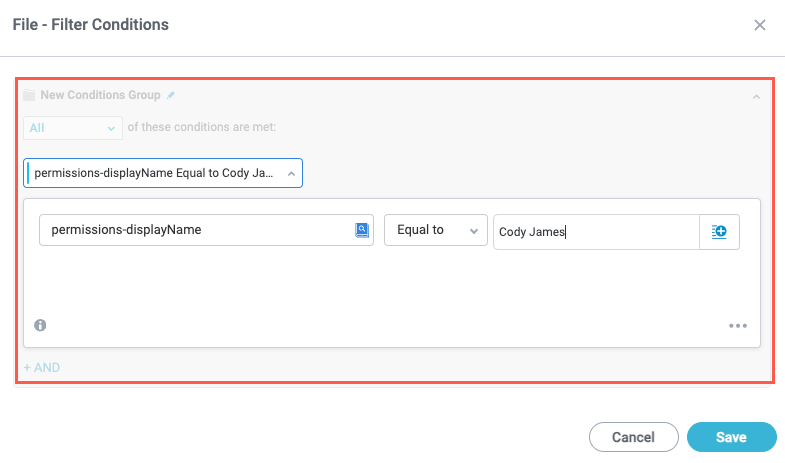Click the folder icon beside New Conditions Group
The image size is (785, 463).
pyautogui.click(x=29, y=96)
